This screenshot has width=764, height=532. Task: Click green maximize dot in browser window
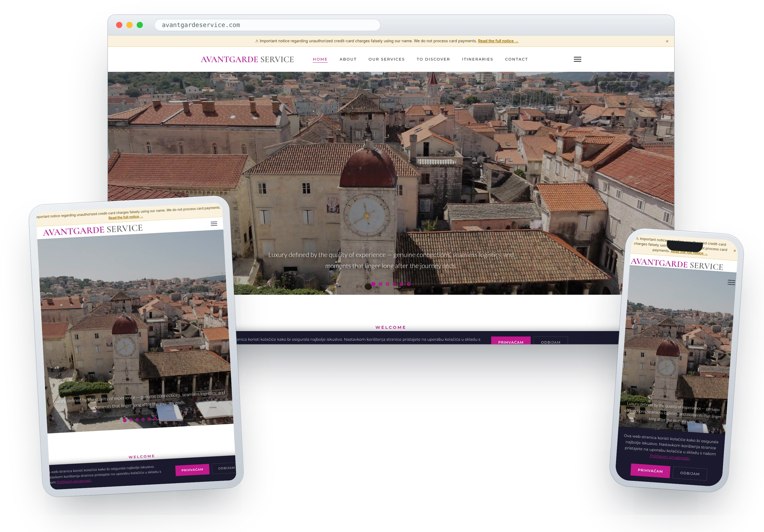[140, 25]
